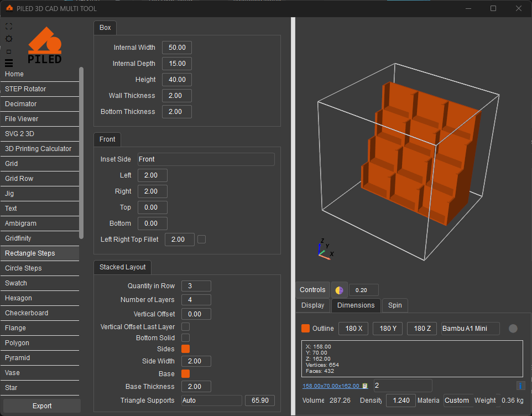Click the gray circle beside Bambu A1 Mini
The image size is (532, 416).
513,329
